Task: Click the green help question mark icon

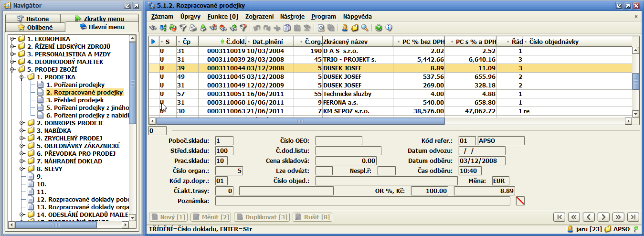Action: (379, 28)
